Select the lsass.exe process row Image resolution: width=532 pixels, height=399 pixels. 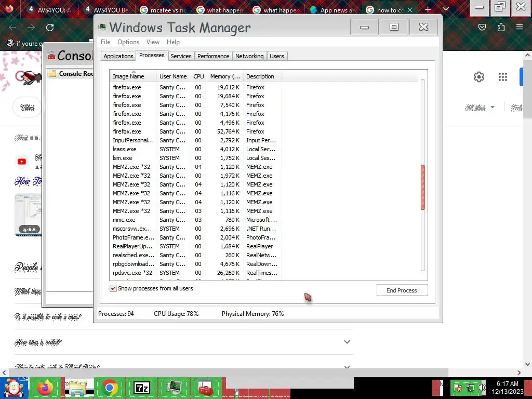195,149
